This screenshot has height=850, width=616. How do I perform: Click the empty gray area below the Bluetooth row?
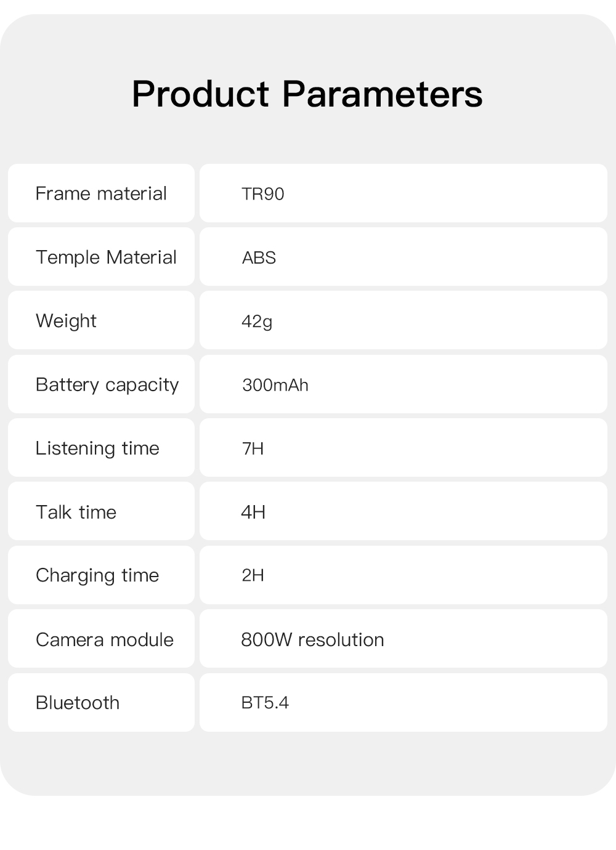(308, 764)
